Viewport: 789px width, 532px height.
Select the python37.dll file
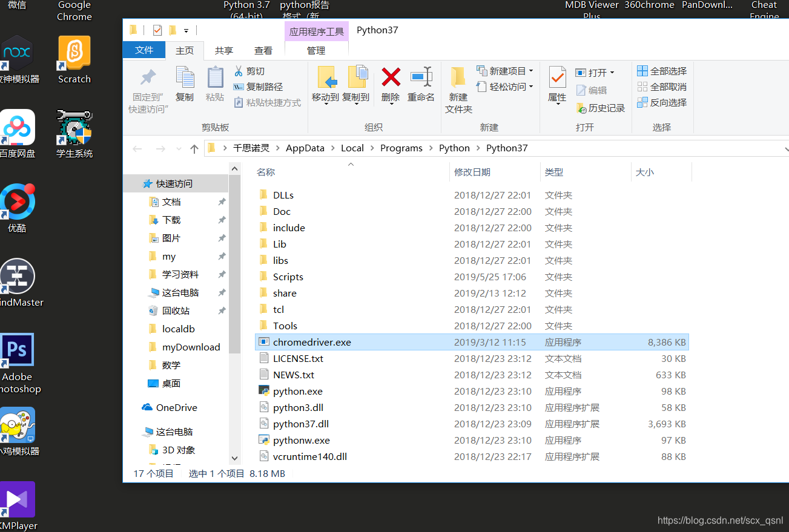pyautogui.click(x=301, y=424)
